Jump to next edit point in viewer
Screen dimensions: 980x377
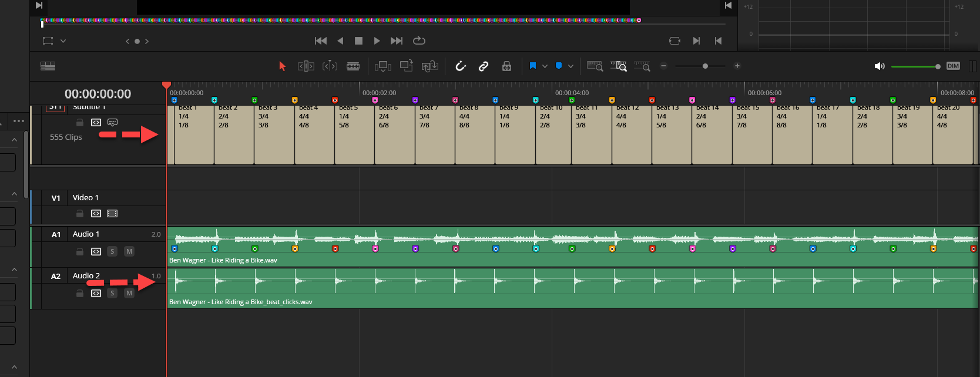(696, 41)
